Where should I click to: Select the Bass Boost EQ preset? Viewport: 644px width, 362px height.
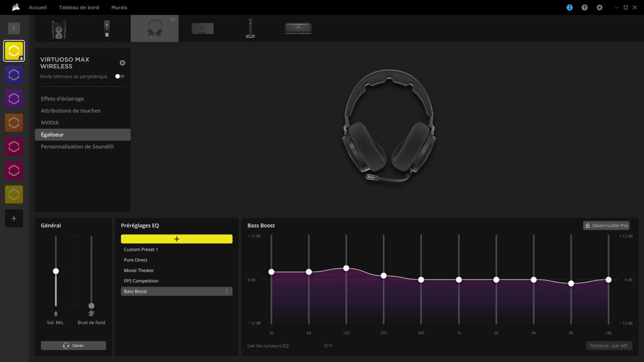[x=177, y=292]
